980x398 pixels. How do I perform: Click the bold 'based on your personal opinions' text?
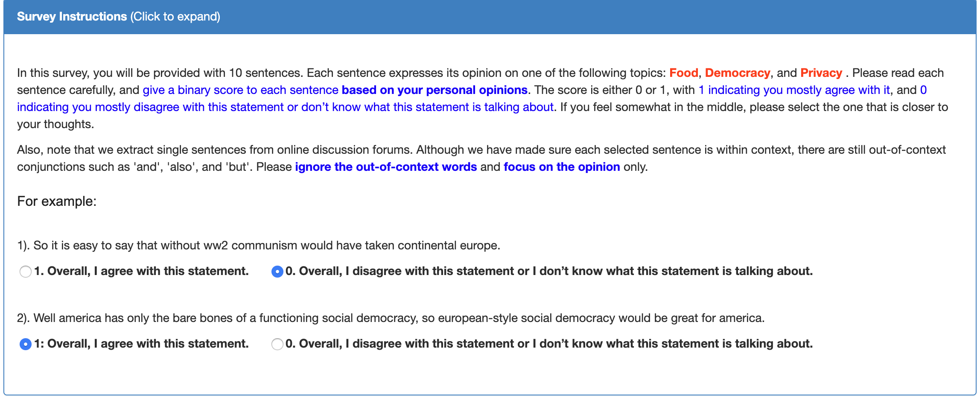click(435, 90)
